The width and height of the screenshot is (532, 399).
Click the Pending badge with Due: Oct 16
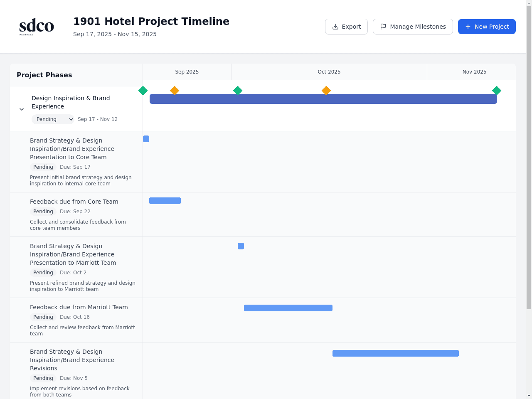(x=43, y=317)
